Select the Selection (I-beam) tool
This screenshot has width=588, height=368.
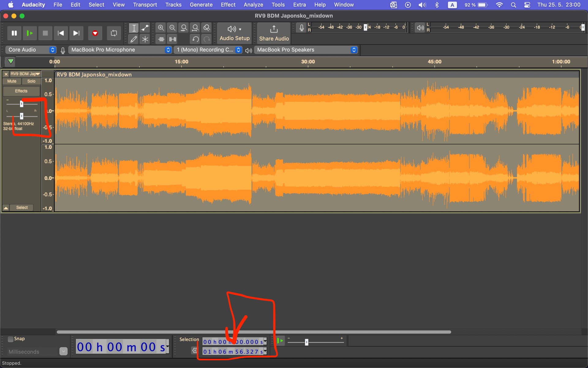pyautogui.click(x=134, y=28)
